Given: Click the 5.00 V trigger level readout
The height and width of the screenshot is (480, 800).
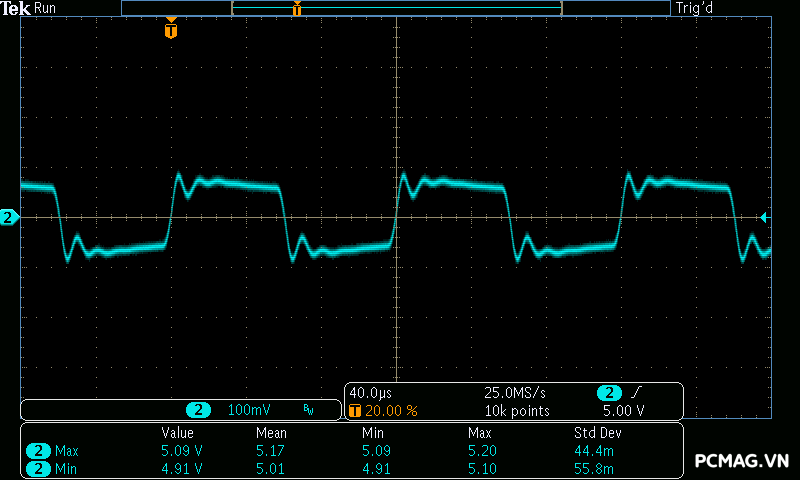Looking at the screenshot, I should click(623, 411).
